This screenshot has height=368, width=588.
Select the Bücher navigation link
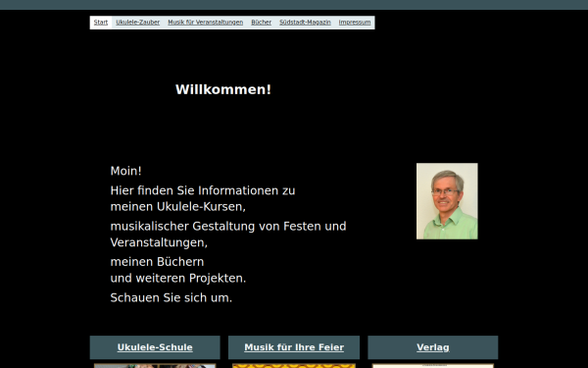click(261, 23)
